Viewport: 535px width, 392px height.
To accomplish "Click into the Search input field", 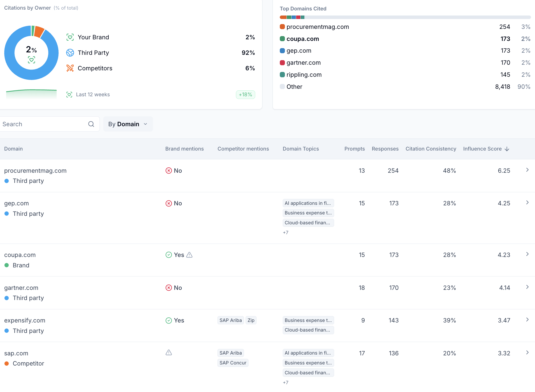I will click(x=43, y=124).
